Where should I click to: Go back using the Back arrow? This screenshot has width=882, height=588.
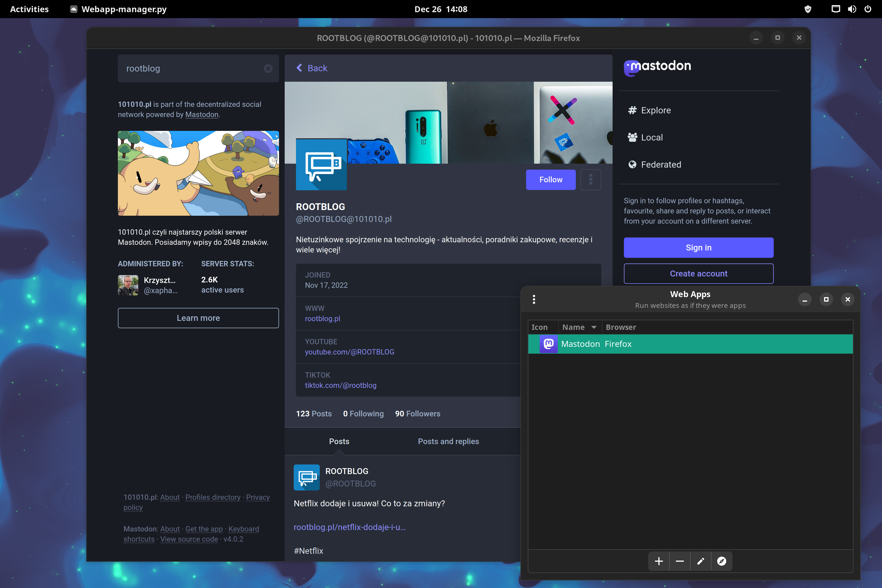coord(312,68)
